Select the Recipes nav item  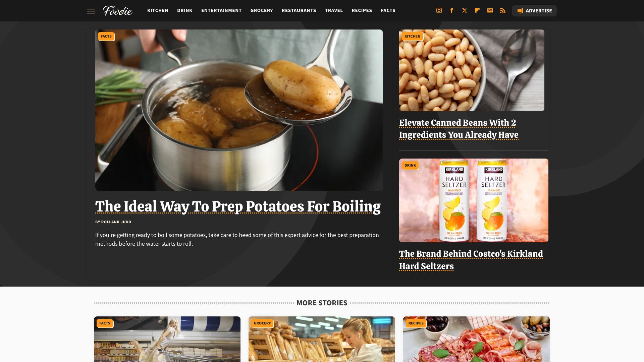click(362, 11)
